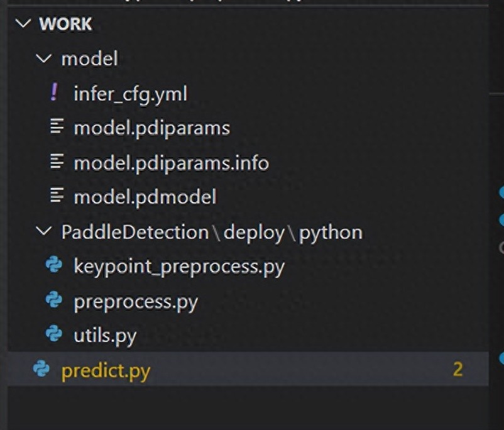Open keypoint_preprocess.py in the editor
This screenshot has width=504, height=430.
[178, 267]
